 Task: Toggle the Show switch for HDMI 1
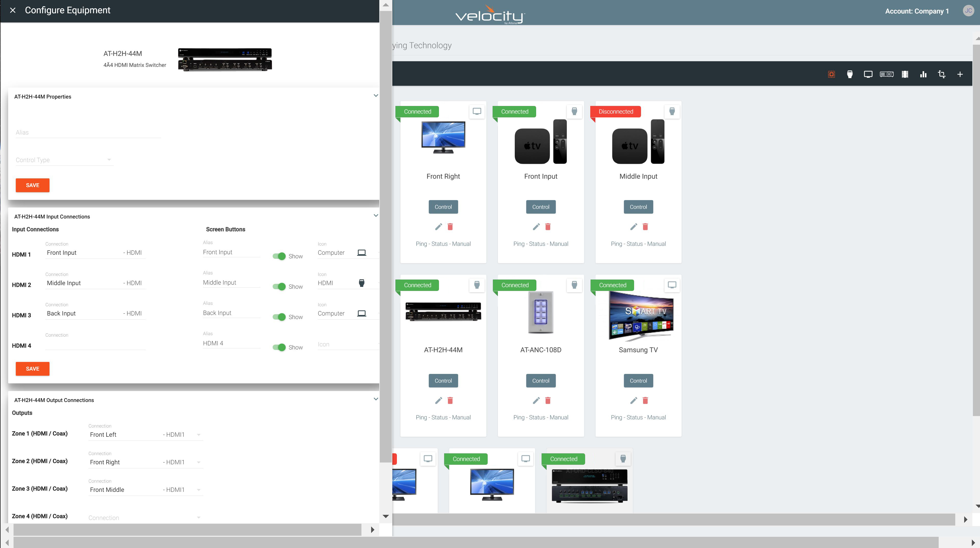[x=279, y=256]
